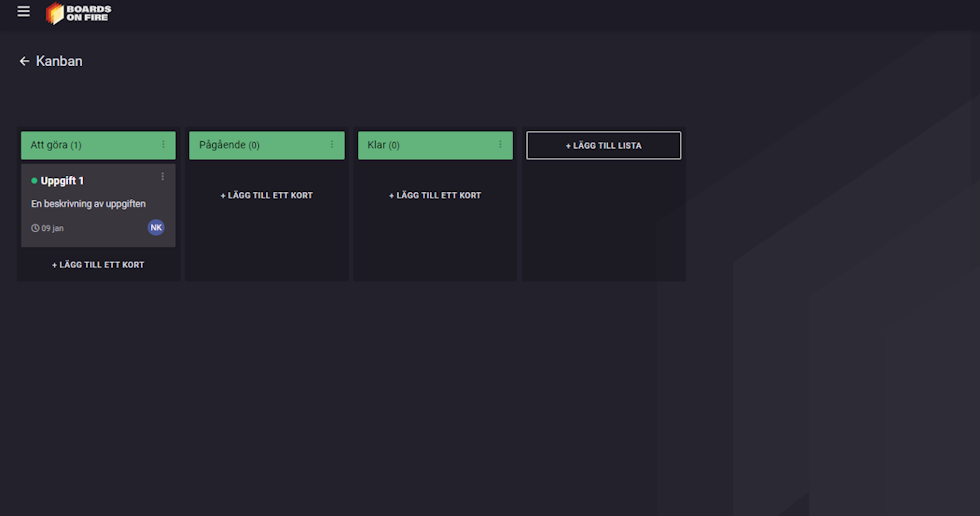This screenshot has width=980, height=516.
Task: Select the Pågående list header
Action: (267, 145)
